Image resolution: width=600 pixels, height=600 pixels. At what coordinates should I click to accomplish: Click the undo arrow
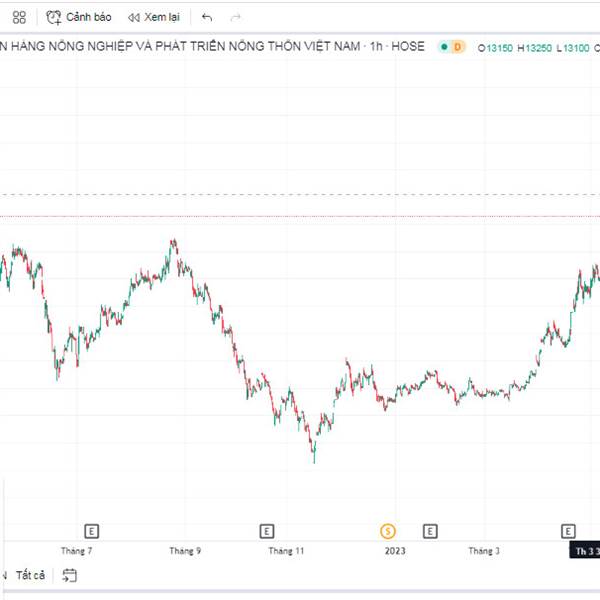pos(207,17)
